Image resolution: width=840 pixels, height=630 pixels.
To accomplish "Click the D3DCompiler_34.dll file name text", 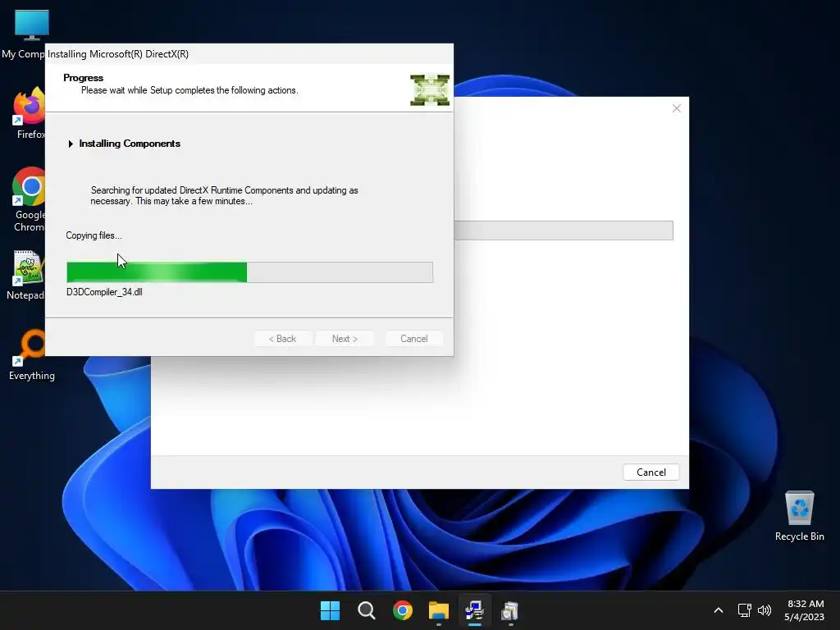I will pos(104,292).
